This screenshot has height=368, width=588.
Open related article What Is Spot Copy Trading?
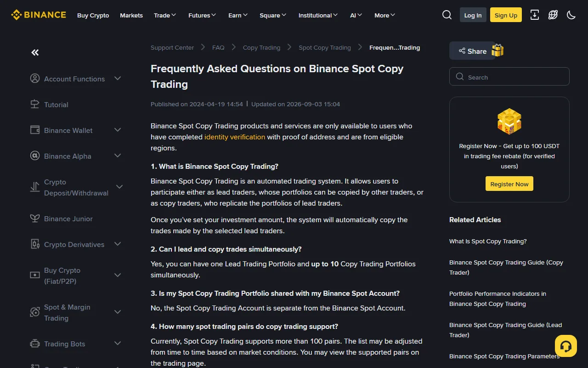point(488,241)
